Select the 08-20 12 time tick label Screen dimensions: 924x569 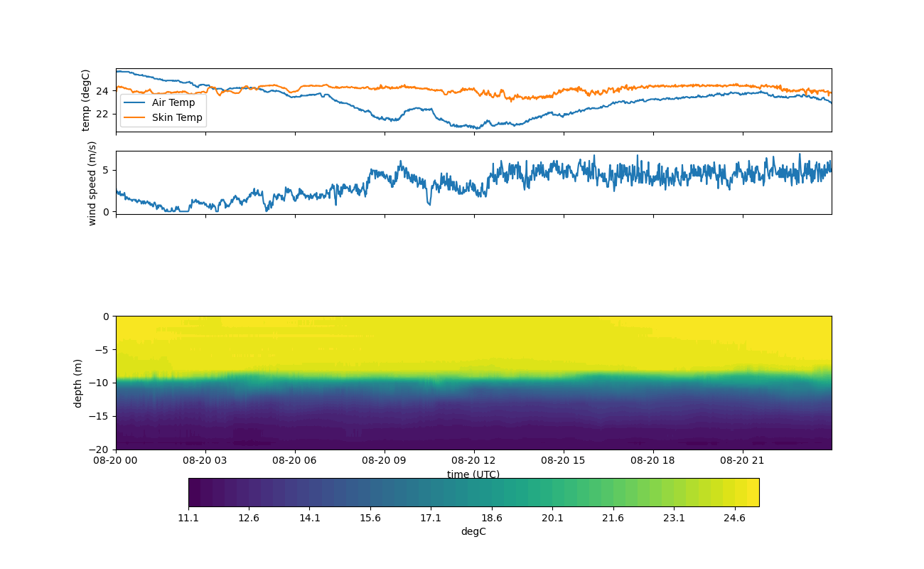[474, 460]
